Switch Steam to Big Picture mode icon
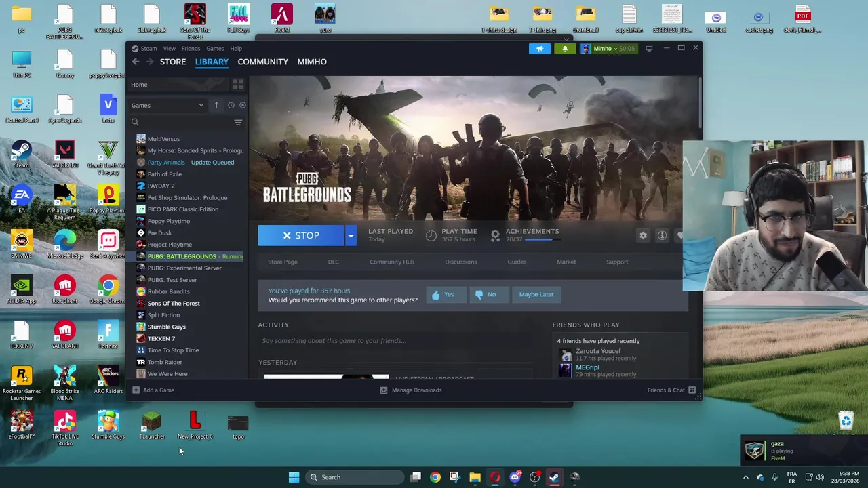This screenshot has width=868, height=488. 649,49
